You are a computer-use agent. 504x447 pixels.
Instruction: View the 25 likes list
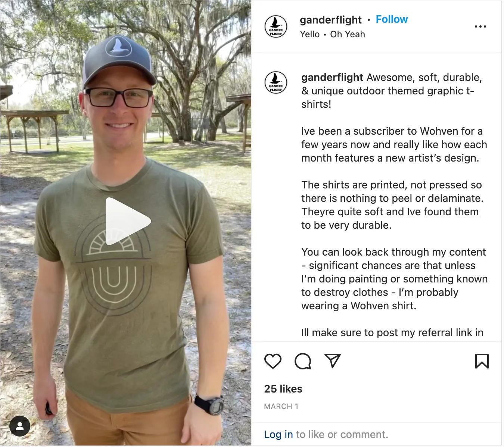pos(283,389)
